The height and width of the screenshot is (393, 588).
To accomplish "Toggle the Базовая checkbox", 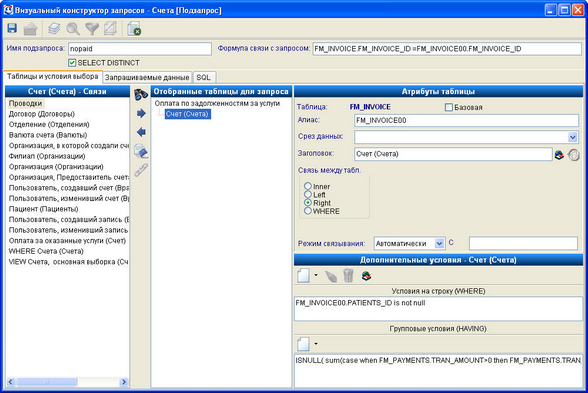I will point(448,107).
